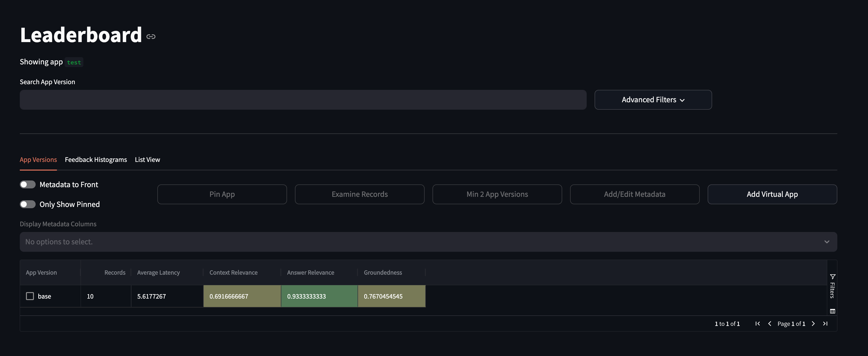Click the Examine Records button
The height and width of the screenshot is (356, 868).
click(x=359, y=194)
